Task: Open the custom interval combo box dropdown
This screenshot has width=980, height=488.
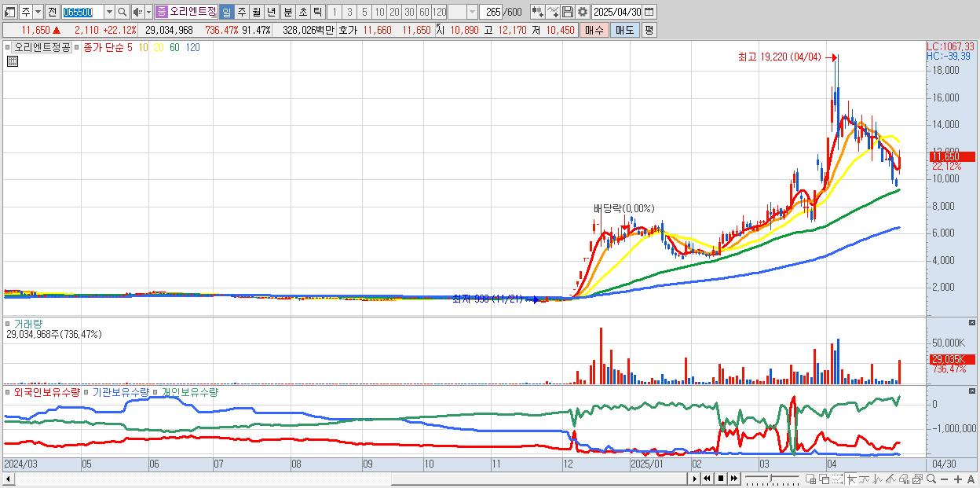Action: pyautogui.click(x=472, y=12)
